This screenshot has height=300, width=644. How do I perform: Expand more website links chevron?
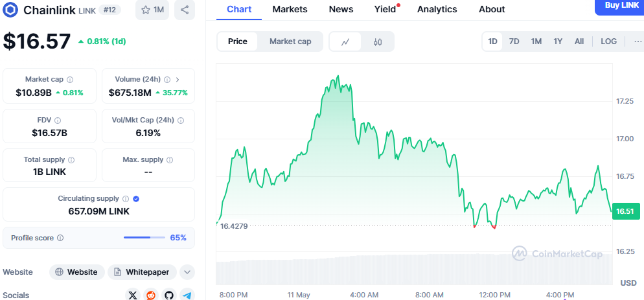pos(187,272)
